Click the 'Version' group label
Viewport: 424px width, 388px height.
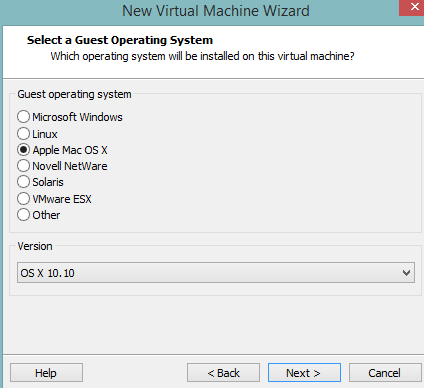click(x=35, y=246)
